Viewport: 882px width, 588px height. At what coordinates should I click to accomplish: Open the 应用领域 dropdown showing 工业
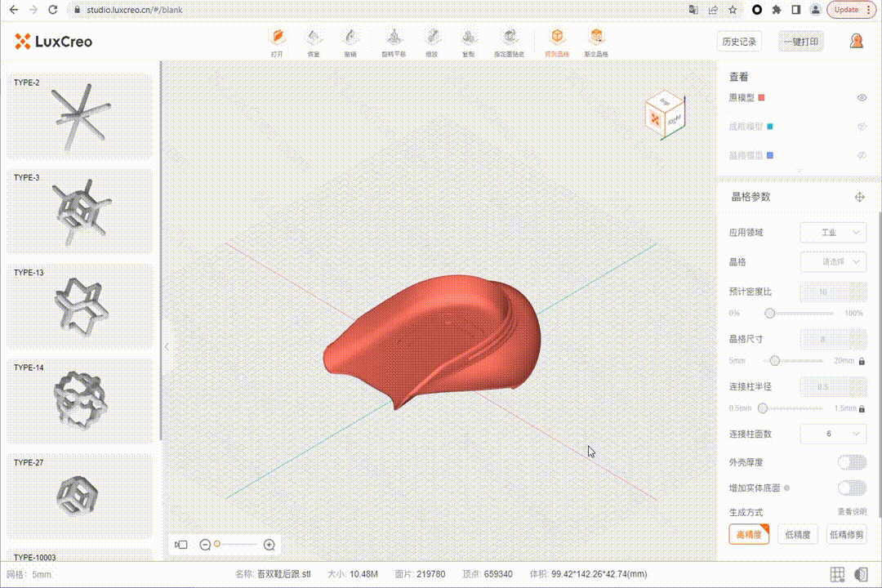pyautogui.click(x=833, y=233)
